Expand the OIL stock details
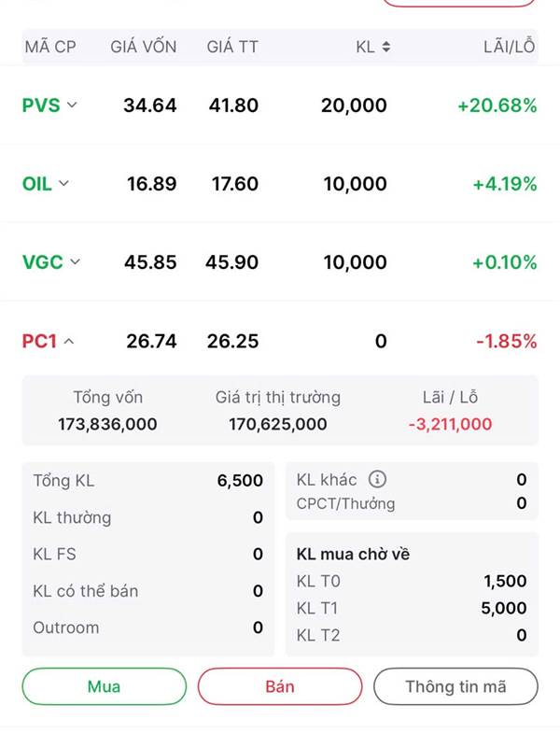 (63, 184)
